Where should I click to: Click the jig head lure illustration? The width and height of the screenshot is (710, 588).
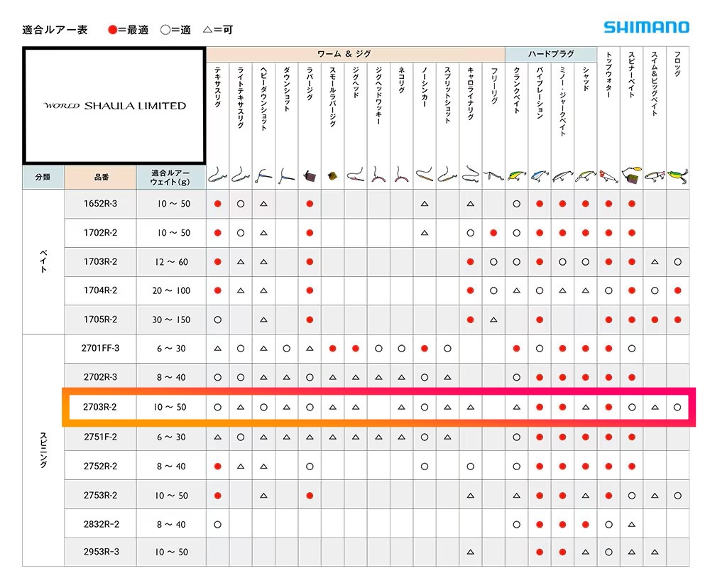356,175
